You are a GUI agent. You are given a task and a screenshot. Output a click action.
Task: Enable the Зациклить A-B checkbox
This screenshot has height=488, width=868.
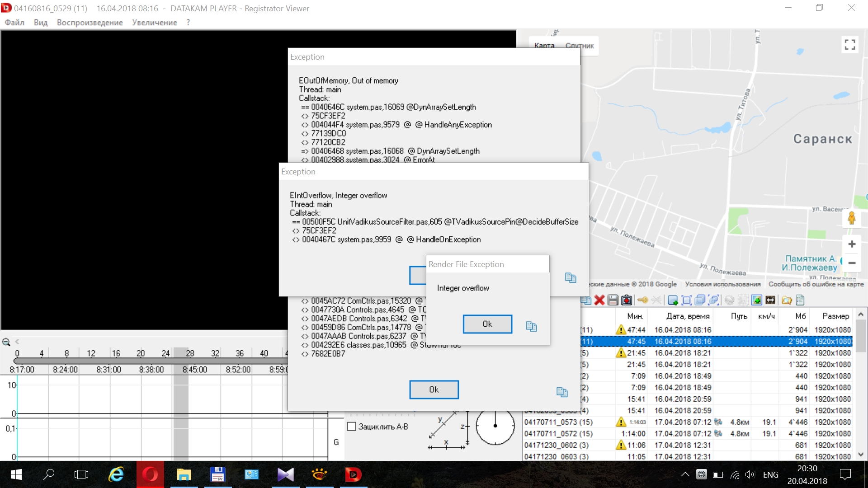(x=352, y=427)
